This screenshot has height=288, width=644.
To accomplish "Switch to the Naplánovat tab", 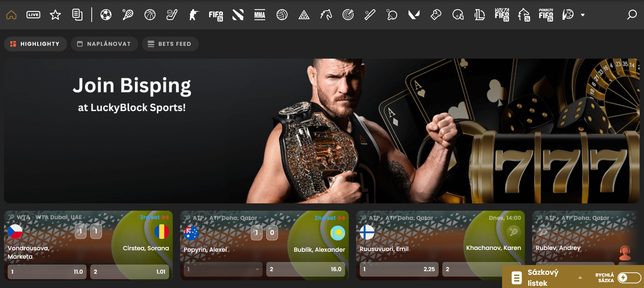I will [x=105, y=44].
